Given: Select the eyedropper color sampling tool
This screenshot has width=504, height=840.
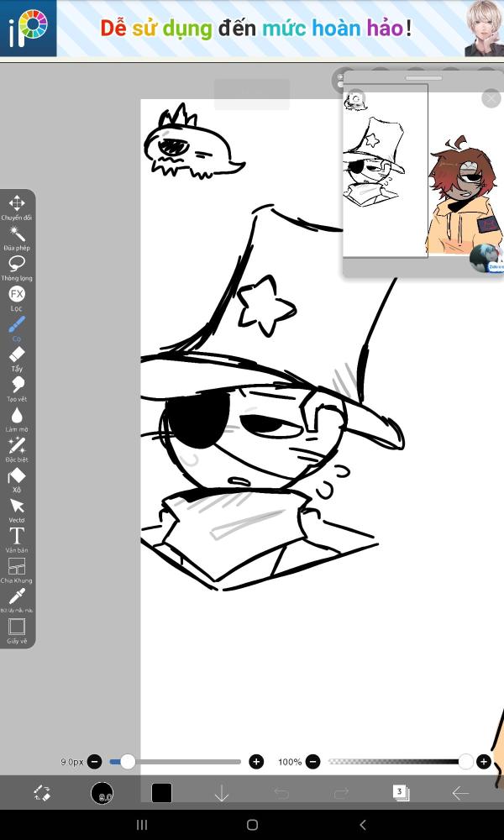Looking at the screenshot, I should [x=17, y=600].
